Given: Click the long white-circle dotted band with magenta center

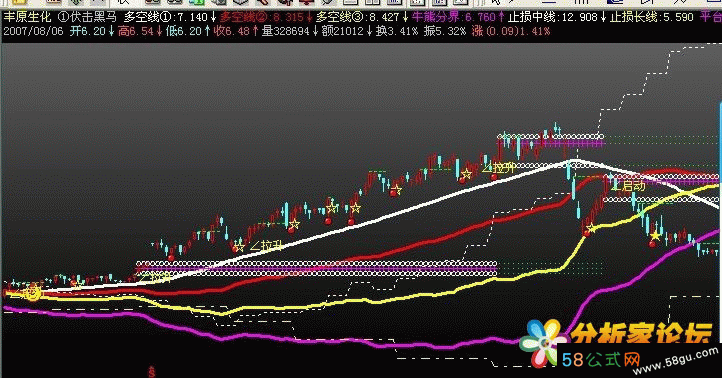Looking at the screenshot, I should coord(317,268).
